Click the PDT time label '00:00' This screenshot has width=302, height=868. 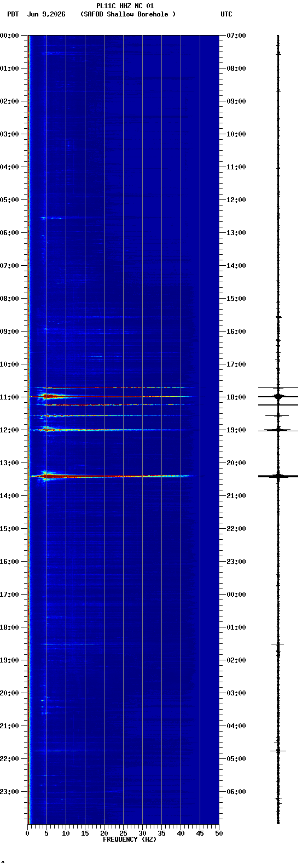(9, 36)
